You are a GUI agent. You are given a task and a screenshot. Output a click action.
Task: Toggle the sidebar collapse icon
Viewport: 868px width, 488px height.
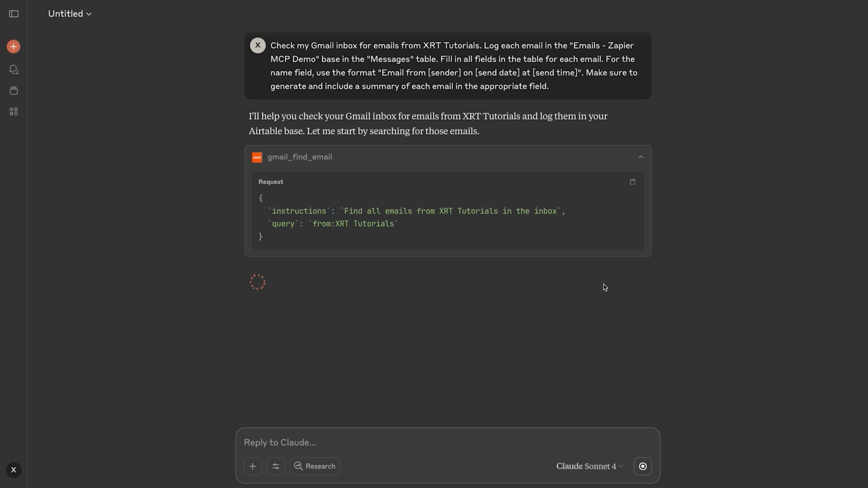click(14, 14)
